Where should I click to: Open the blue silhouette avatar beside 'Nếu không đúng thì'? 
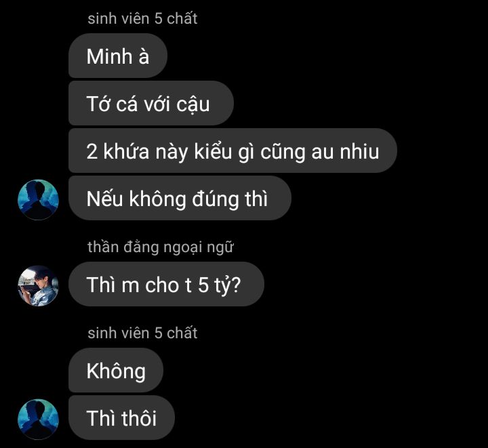point(38,200)
